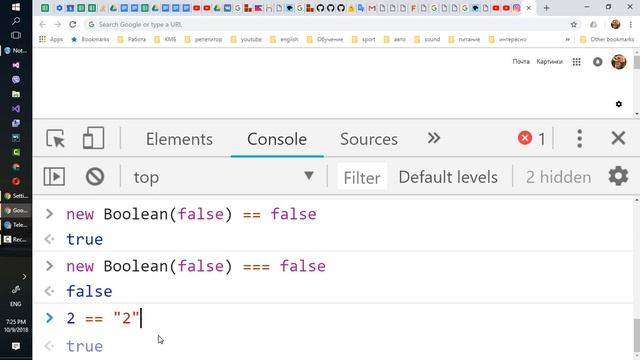Click the new Boolean(false) == false entry
Screen dimensions: 640x360
(191, 214)
